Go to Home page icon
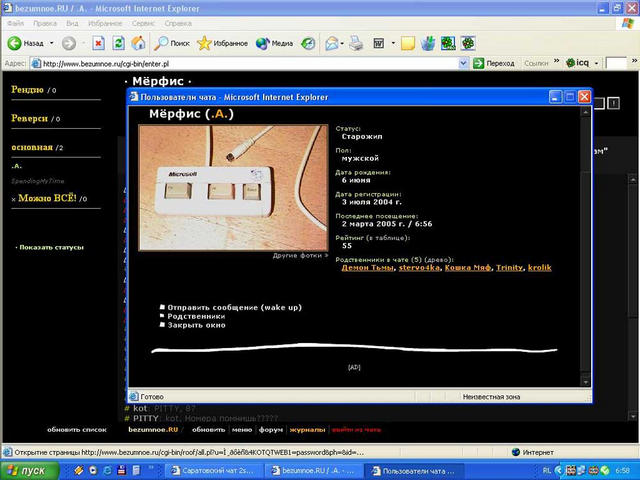Viewport: 640px width, 480px height. [x=137, y=43]
